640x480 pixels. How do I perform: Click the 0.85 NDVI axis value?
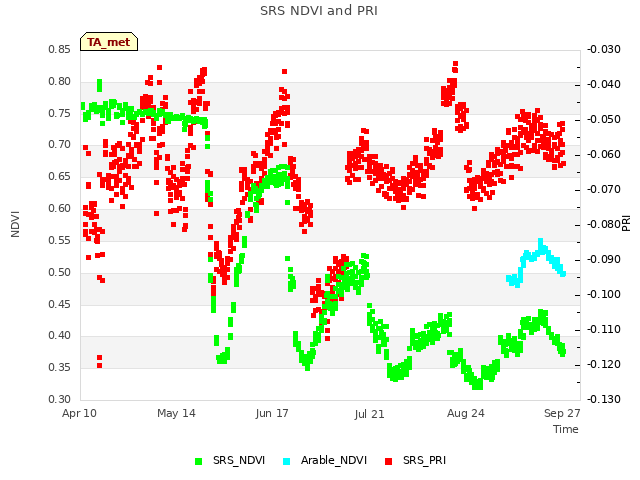tap(60, 50)
